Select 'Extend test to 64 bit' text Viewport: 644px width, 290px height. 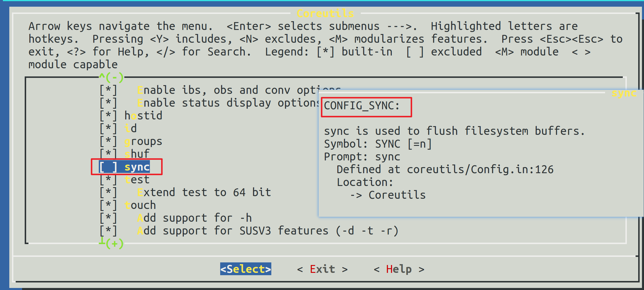click(x=204, y=192)
